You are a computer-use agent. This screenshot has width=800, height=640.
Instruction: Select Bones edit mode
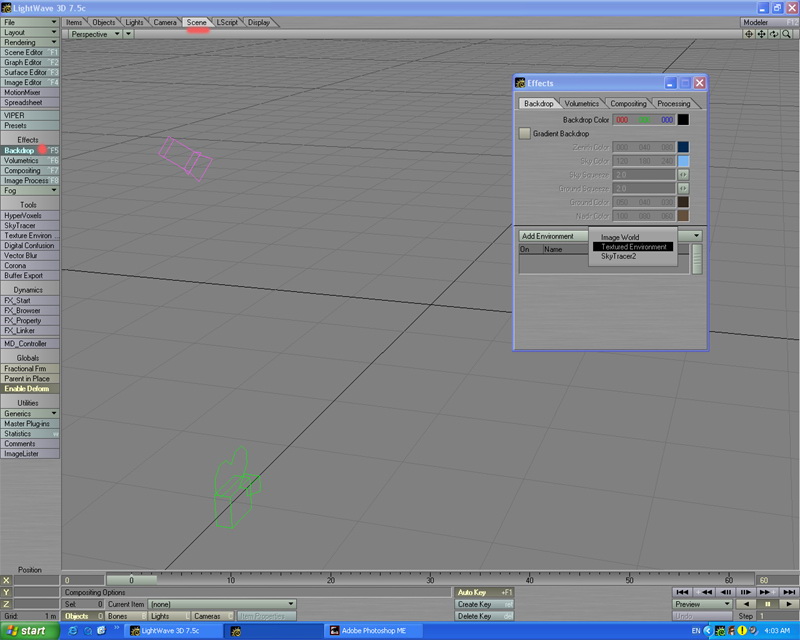pos(126,616)
